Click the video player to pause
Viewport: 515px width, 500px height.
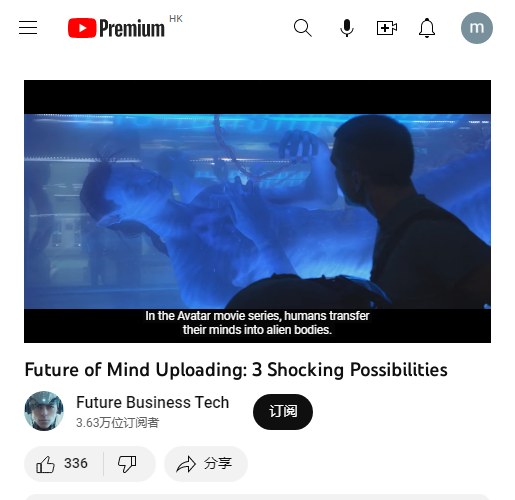(x=257, y=211)
